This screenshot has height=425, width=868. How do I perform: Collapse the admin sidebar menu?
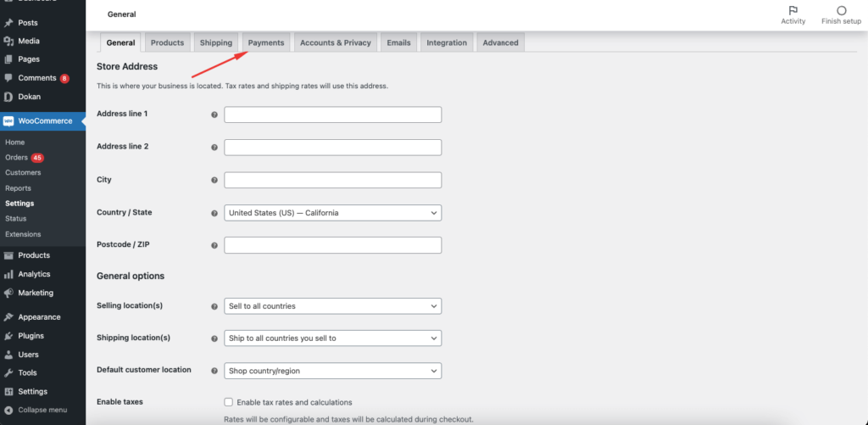pyautogui.click(x=42, y=410)
